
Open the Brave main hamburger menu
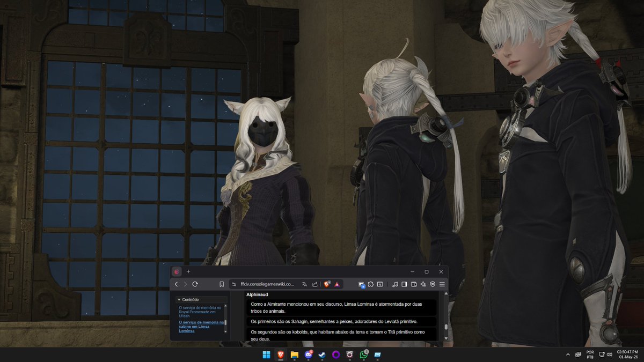(x=442, y=284)
